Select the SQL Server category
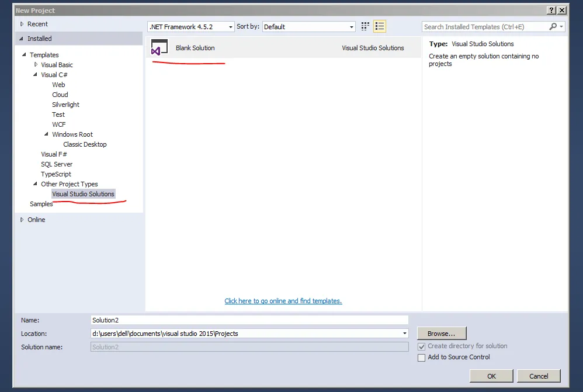583x392 pixels. [57, 164]
